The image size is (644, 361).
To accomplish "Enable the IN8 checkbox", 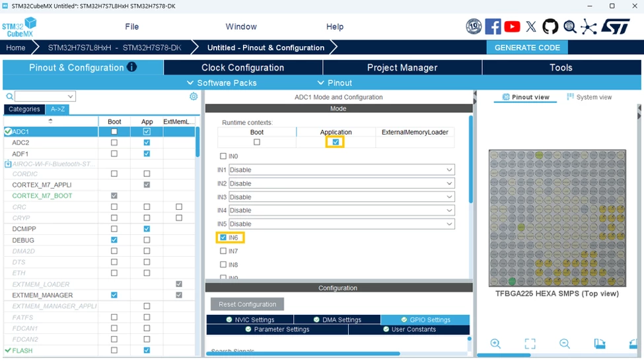I will tap(223, 264).
